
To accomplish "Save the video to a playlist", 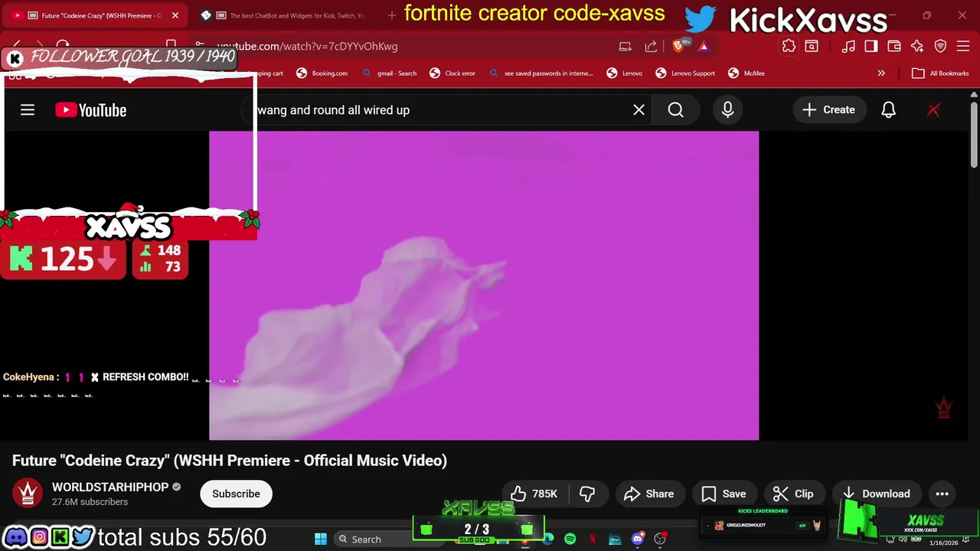I will pos(724,494).
